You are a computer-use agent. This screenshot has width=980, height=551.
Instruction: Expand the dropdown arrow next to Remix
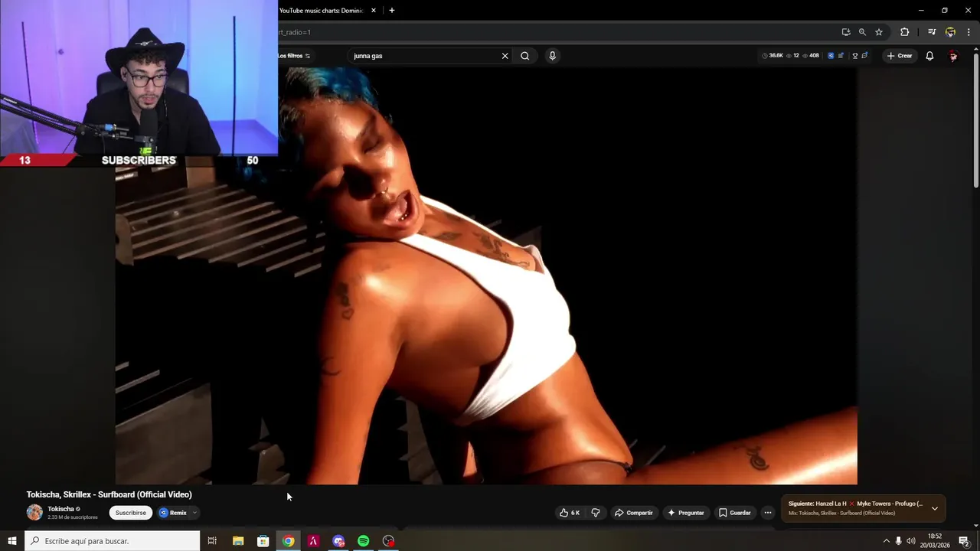pos(194,513)
